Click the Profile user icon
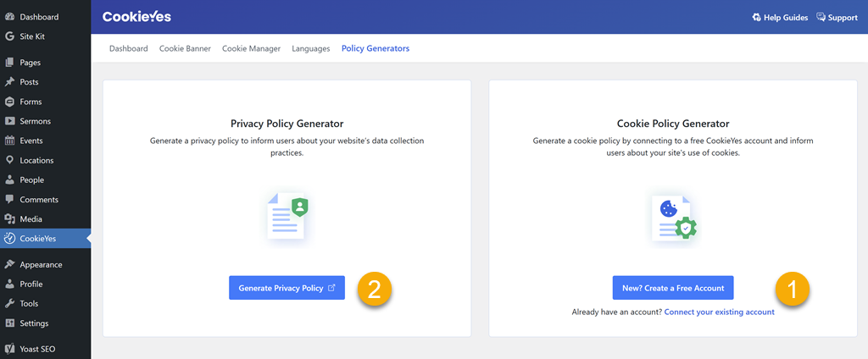The image size is (868, 359). point(9,284)
